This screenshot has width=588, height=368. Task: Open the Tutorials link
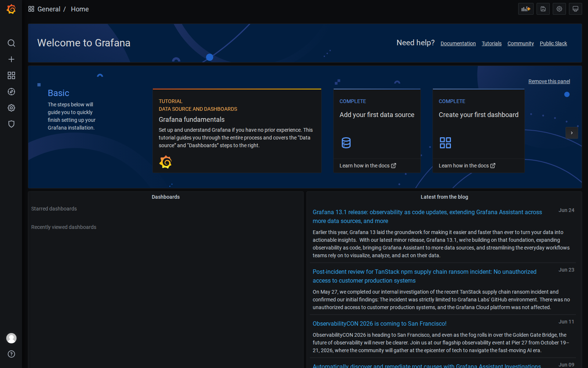coord(492,43)
